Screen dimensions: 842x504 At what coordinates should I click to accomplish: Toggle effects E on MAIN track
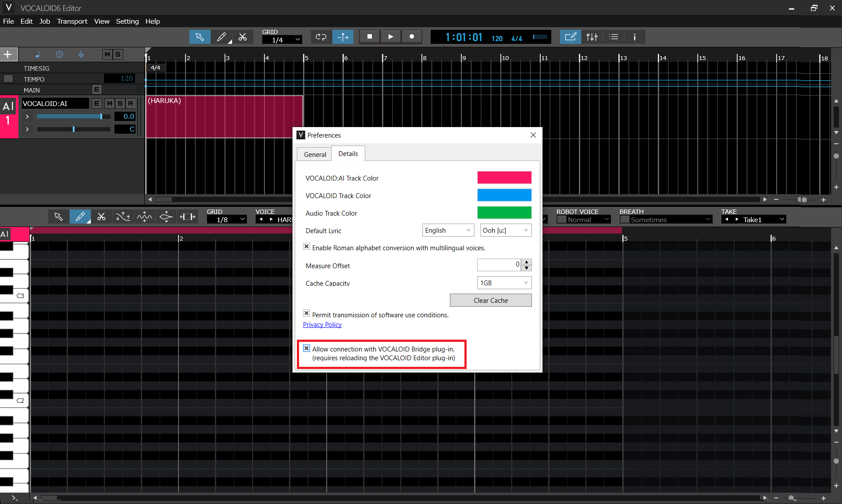pos(97,90)
